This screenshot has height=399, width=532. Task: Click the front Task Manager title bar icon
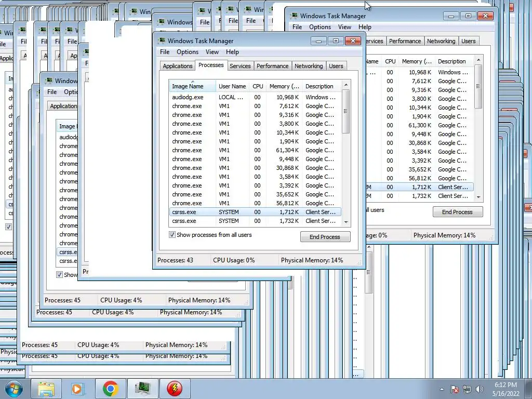pyautogui.click(x=162, y=41)
